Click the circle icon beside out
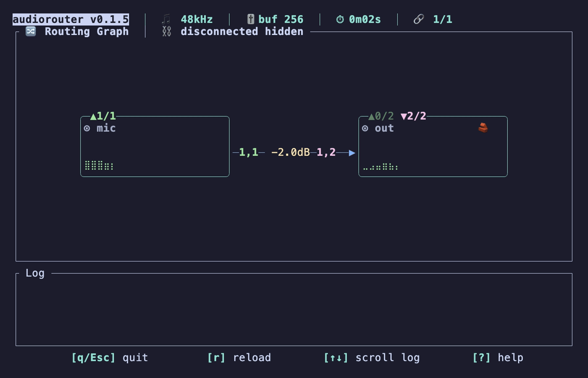588x378 pixels. coord(365,129)
